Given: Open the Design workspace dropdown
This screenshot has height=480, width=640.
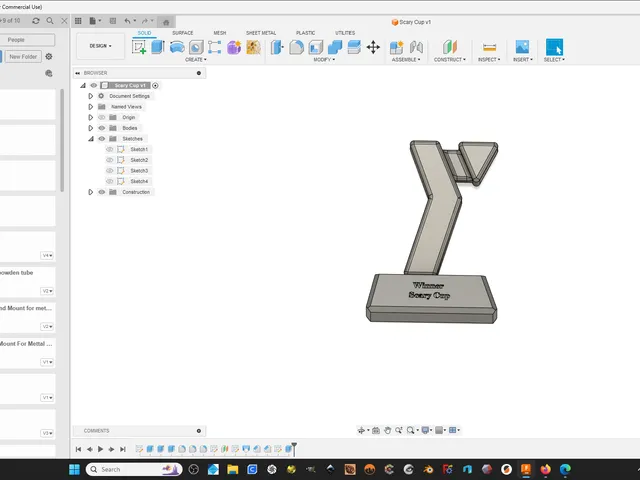Looking at the screenshot, I should [x=100, y=46].
